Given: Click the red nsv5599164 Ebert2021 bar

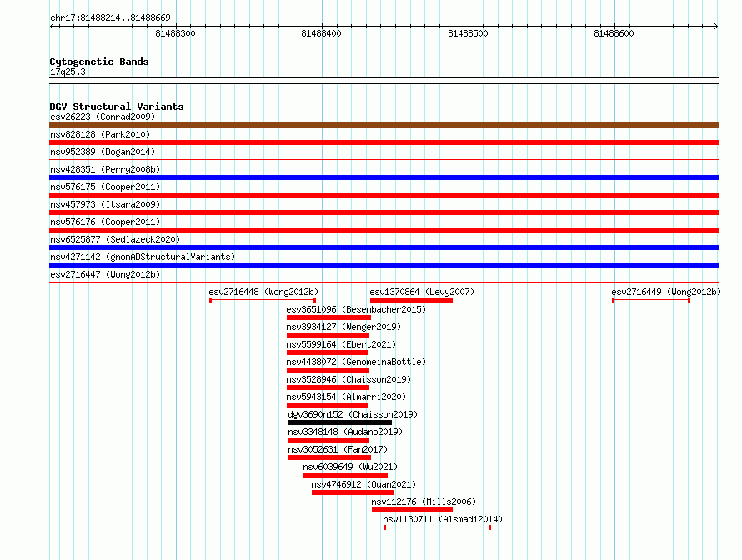Looking at the screenshot, I should pyautogui.click(x=328, y=352).
